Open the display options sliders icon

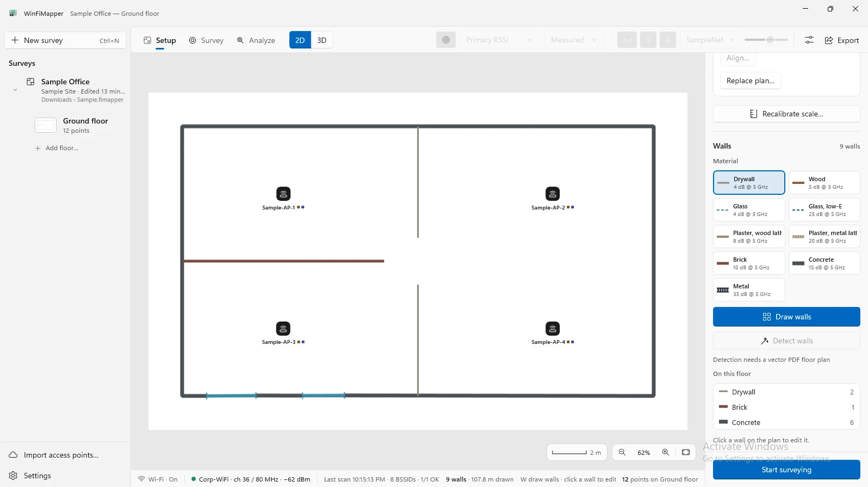[x=809, y=40]
